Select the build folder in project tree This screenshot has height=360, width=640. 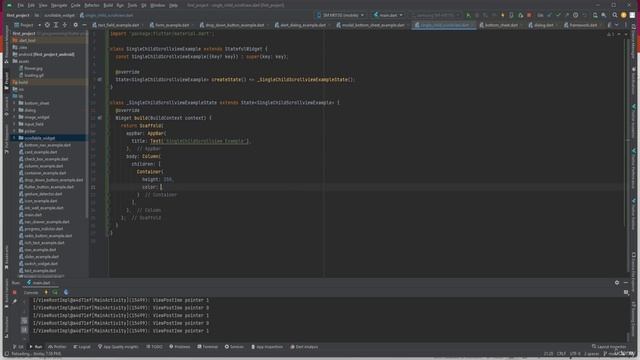(x=23, y=82)
